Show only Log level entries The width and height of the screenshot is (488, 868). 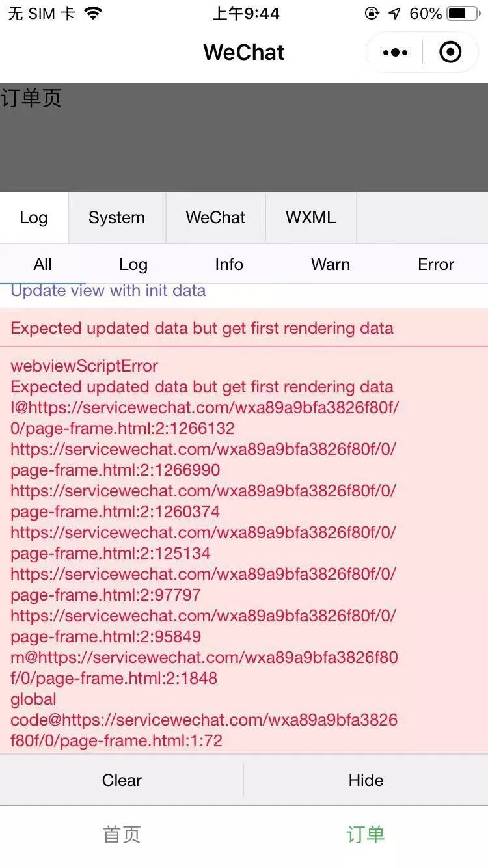(x=133, y=264)
